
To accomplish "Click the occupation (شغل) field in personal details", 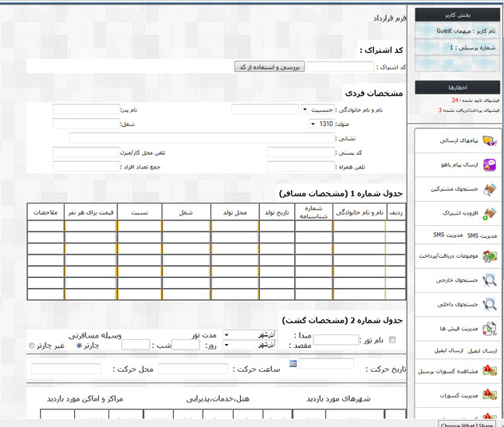I will [x=86, y=124].
